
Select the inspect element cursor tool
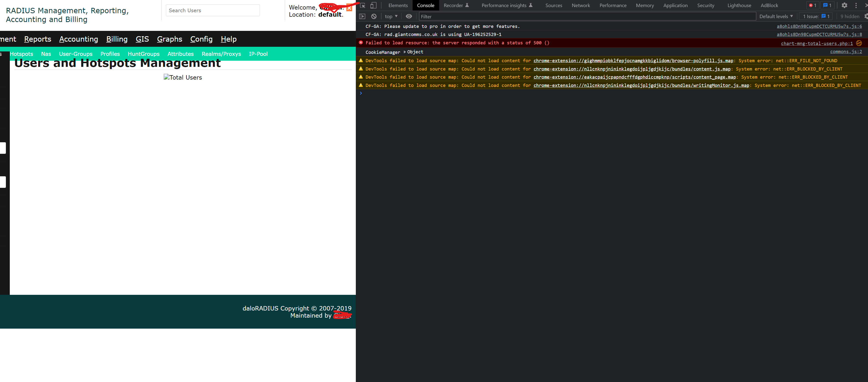point(363,5)
